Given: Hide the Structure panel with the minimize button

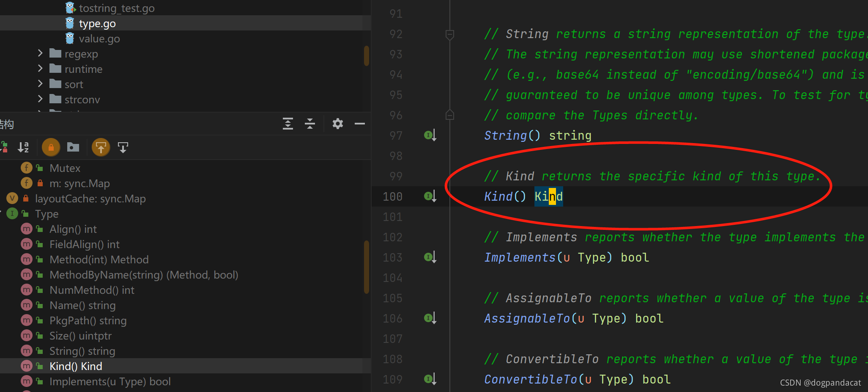Looking at the screenshot, I should (x=359, y=124).
